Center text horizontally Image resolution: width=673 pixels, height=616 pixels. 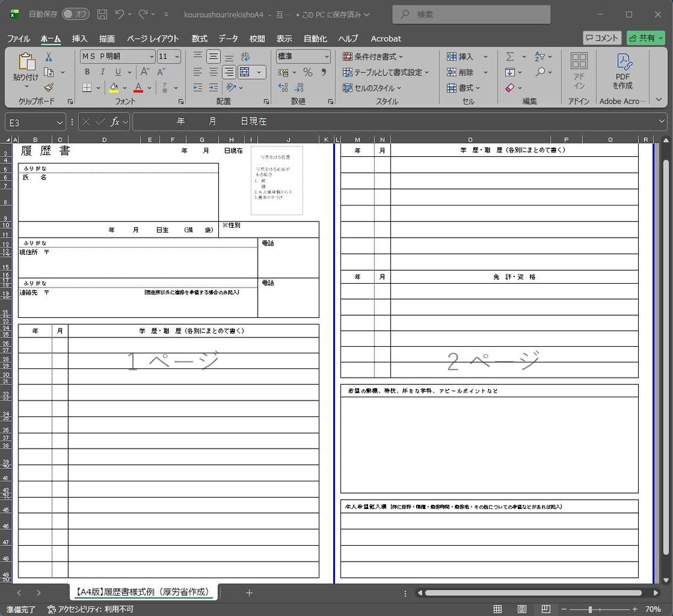point(214,72)
